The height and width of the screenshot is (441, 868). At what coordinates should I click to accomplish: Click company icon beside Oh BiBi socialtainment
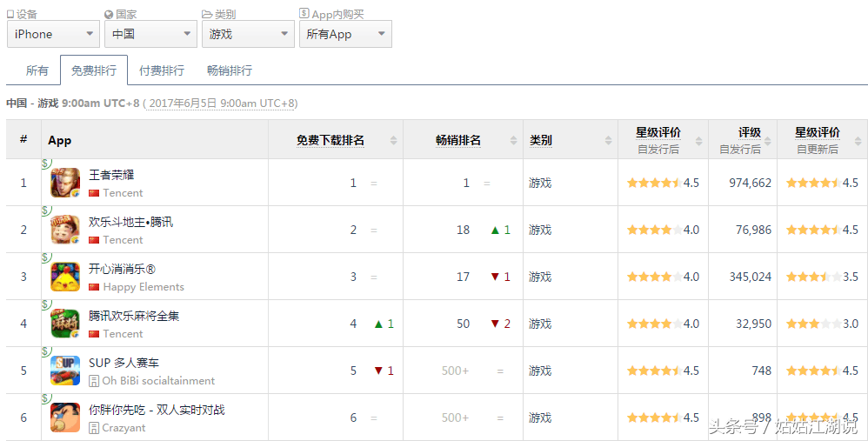pos(94,381)
